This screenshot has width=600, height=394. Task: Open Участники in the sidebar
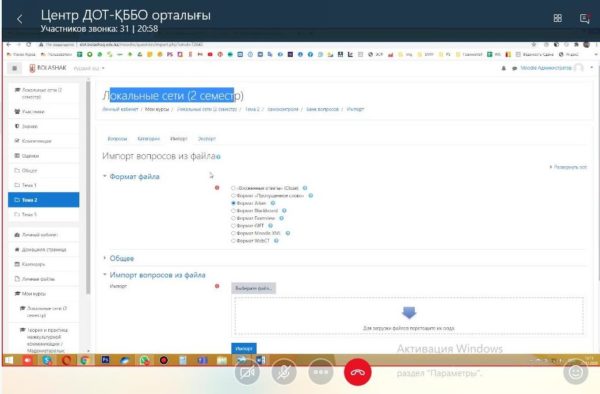pos(44,111)
